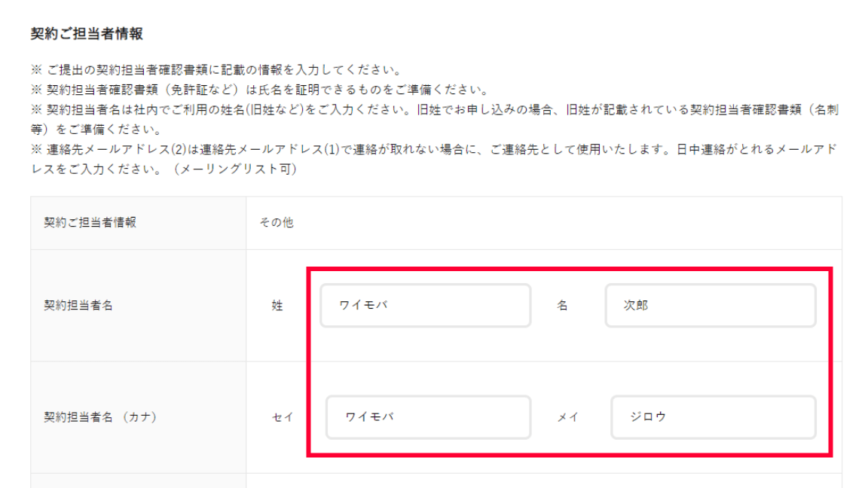Select the セイ kana input field
The height and width of the screenshot is (488, 868).
428,416
